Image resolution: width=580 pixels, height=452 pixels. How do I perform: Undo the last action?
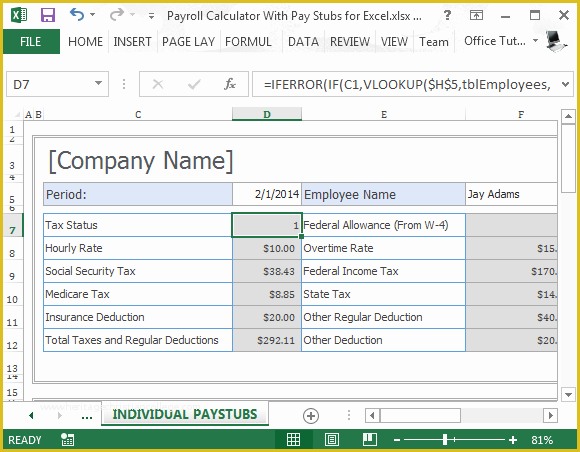click(77, 15)
